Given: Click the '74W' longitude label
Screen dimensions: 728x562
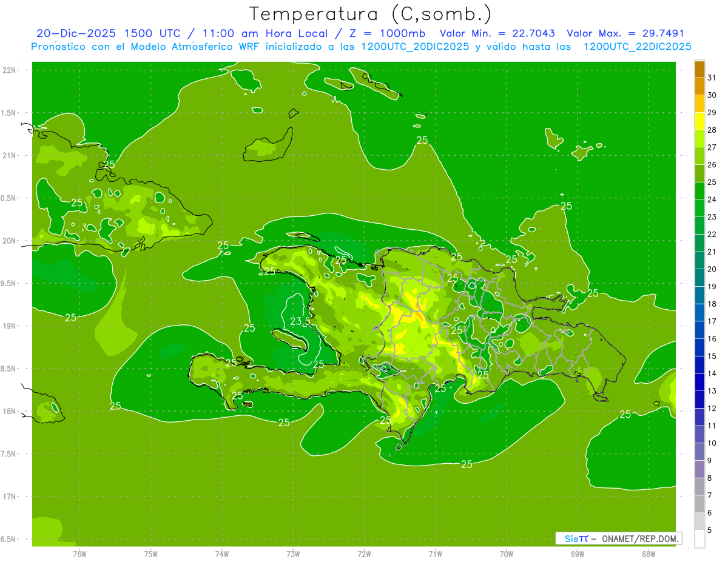Looking at the screenshot, I should 222,554.
